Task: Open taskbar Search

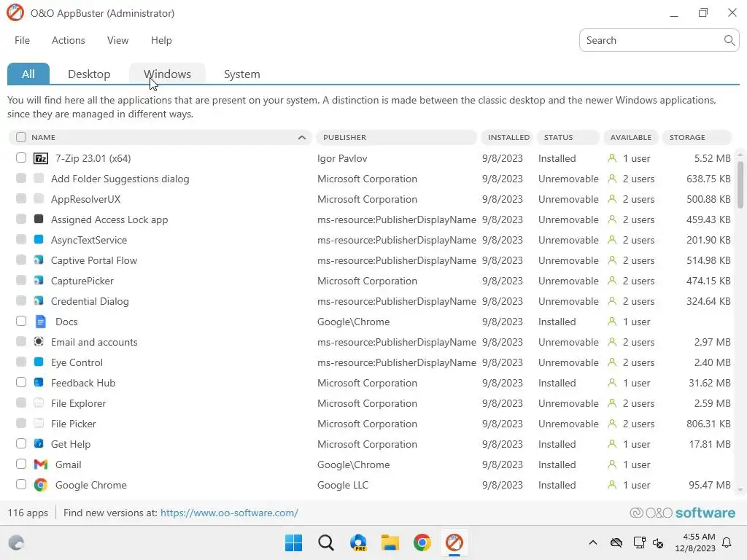Action: coord(326,542)
